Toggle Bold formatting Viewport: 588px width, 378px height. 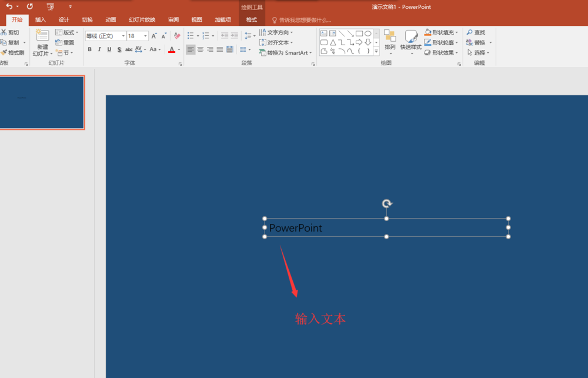pyautogui.click(x=89, y=49)
